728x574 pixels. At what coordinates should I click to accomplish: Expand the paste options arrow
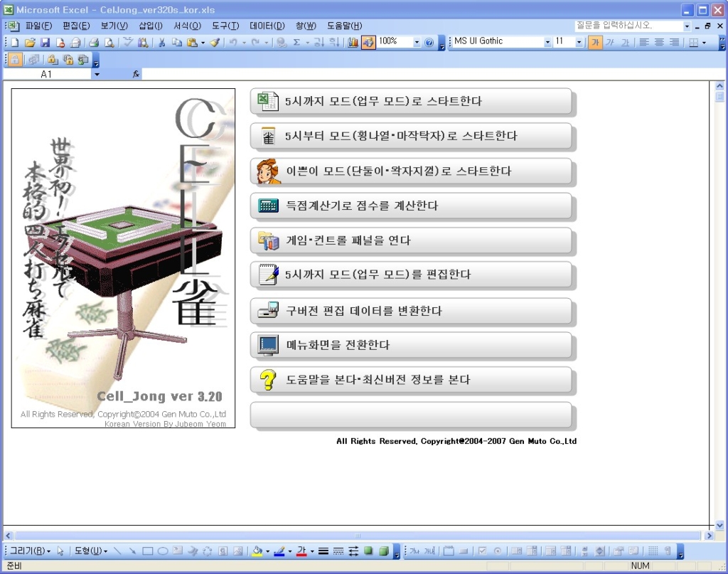(203, 42)
